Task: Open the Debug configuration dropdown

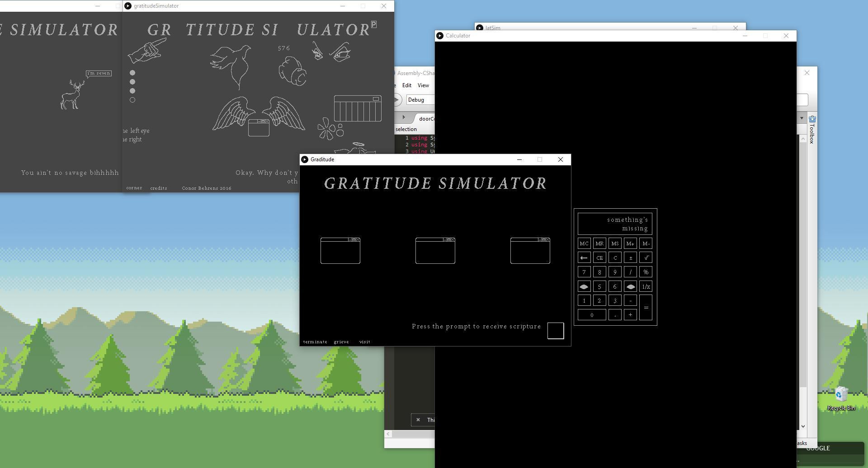Action: pos(420,100)
